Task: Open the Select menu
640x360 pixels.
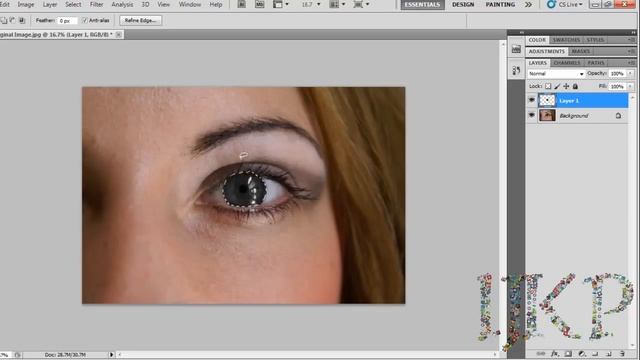Action: 73,4
